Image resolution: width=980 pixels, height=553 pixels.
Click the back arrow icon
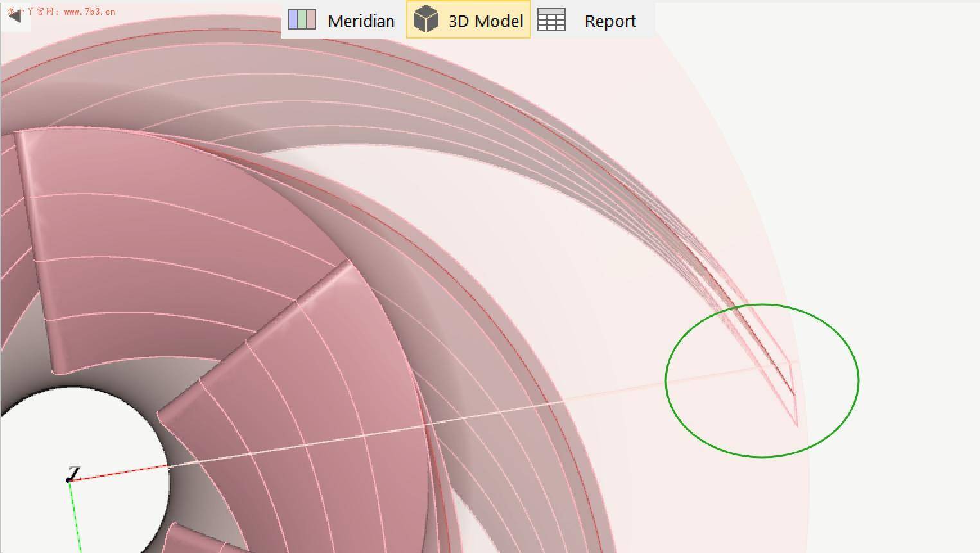[15, 16]
